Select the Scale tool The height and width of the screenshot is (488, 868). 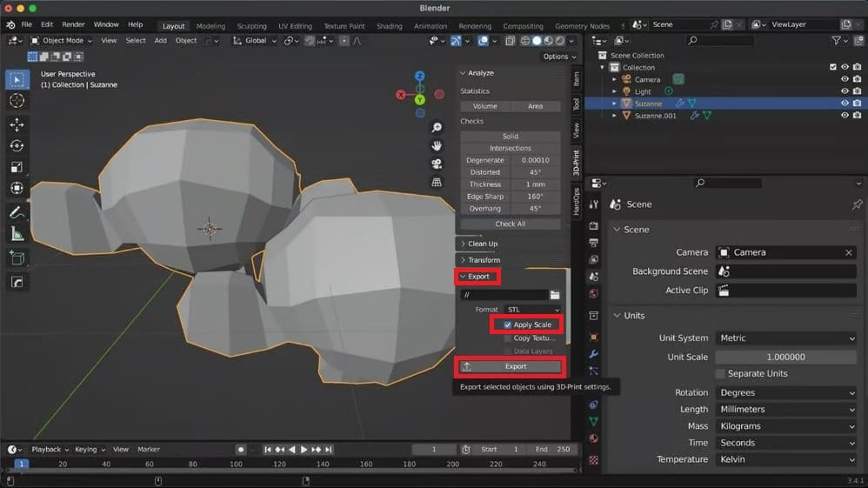(17, 167)
